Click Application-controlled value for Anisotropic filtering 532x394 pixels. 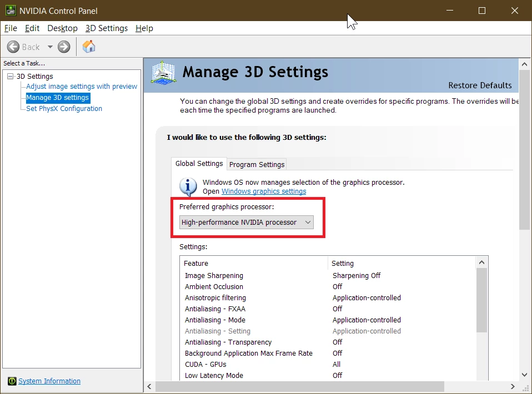point(367,298)
